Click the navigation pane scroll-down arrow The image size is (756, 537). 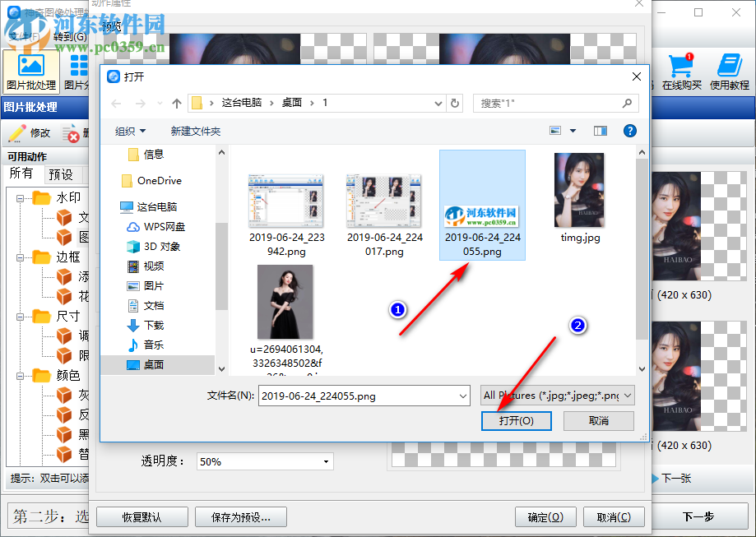click(x=221, y=369)
